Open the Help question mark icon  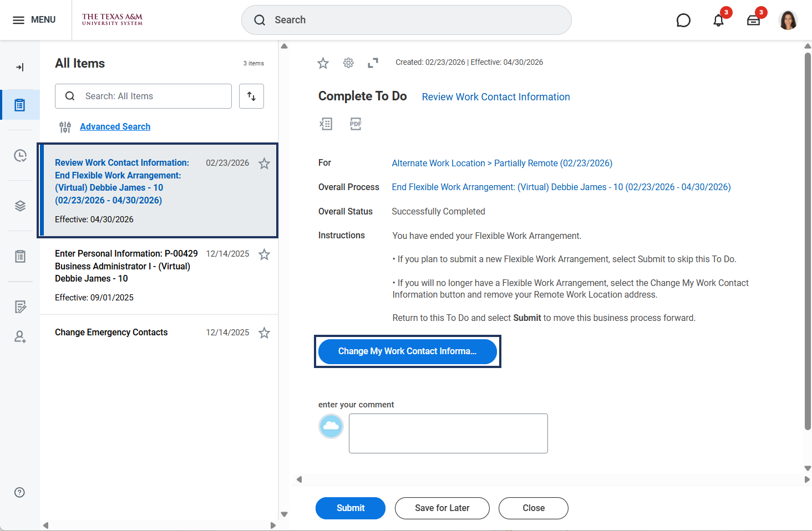(x=20, y=492)
